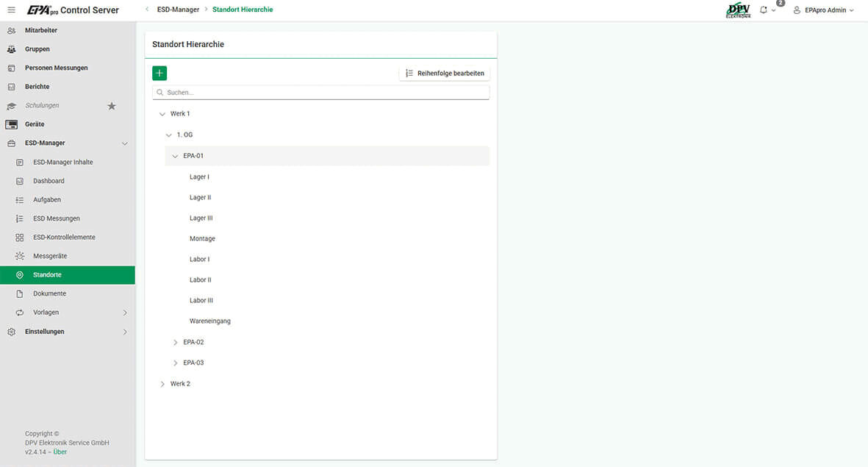Click the Geräte device icon

[11, 124]
